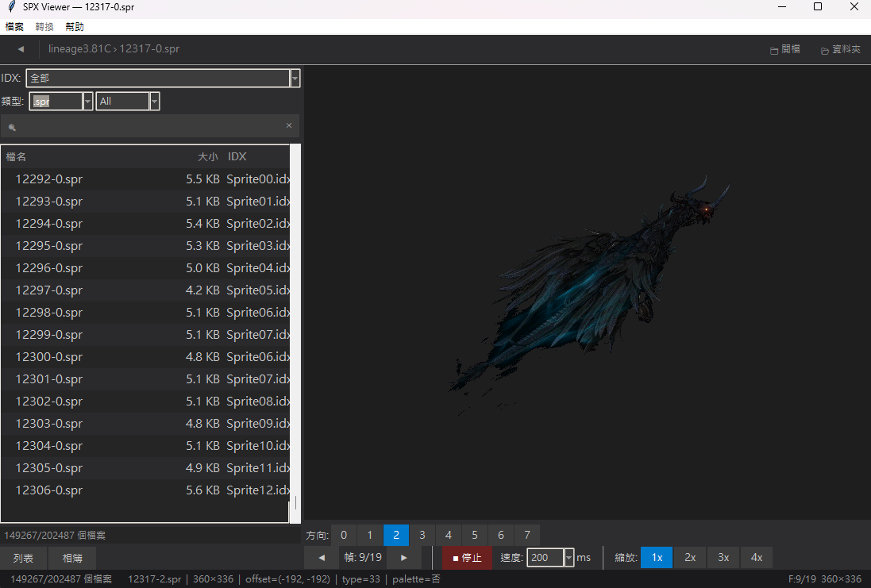Screen dimensions: 871x588
Task: Set zoom to 4x
Action: 757,558
